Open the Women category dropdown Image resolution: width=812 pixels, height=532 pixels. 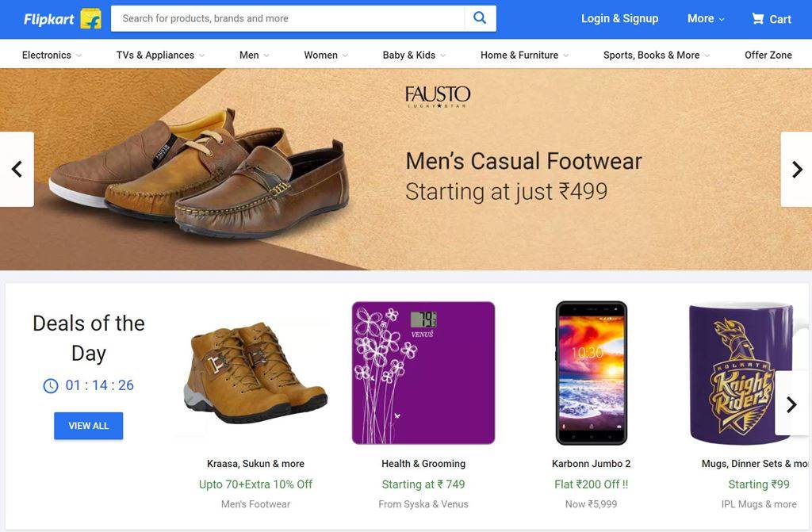320,55
